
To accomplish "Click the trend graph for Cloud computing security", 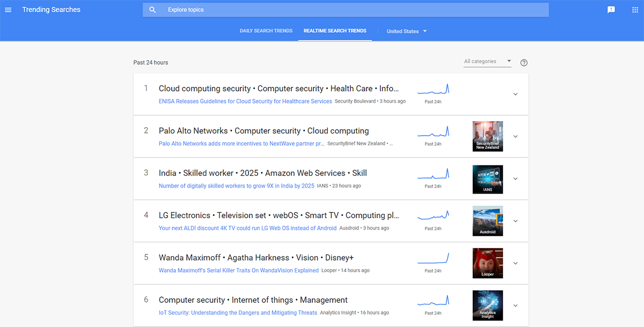I will (433, 90).
